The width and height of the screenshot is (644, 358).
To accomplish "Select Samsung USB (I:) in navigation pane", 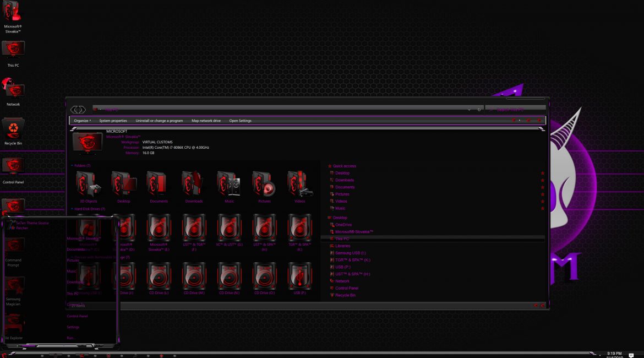I will click(350, 253).
